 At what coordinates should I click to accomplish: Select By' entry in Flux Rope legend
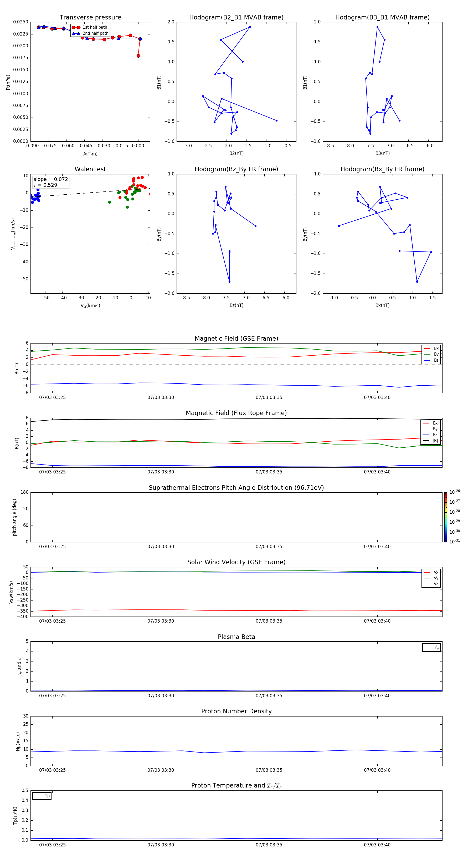click(x=431, y=429)
